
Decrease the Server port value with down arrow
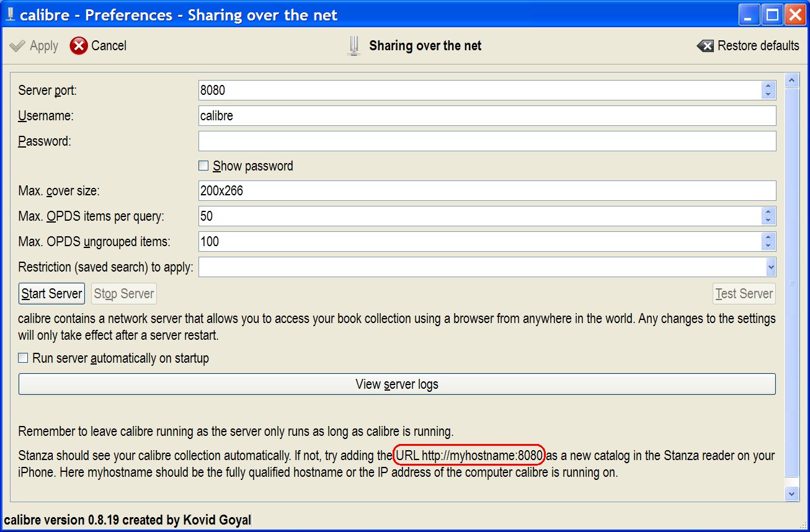(x=768, y=95)
